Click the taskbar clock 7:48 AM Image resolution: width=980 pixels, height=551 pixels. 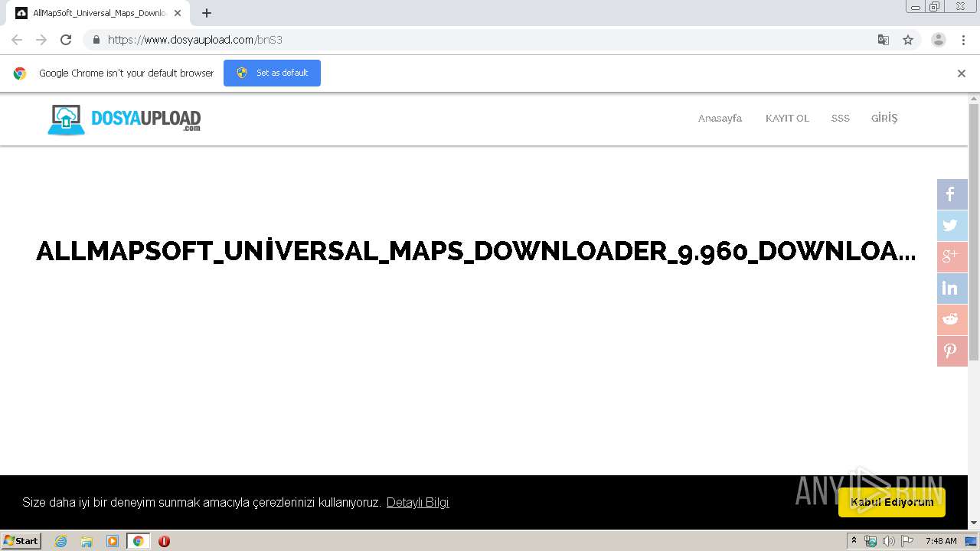941,541
